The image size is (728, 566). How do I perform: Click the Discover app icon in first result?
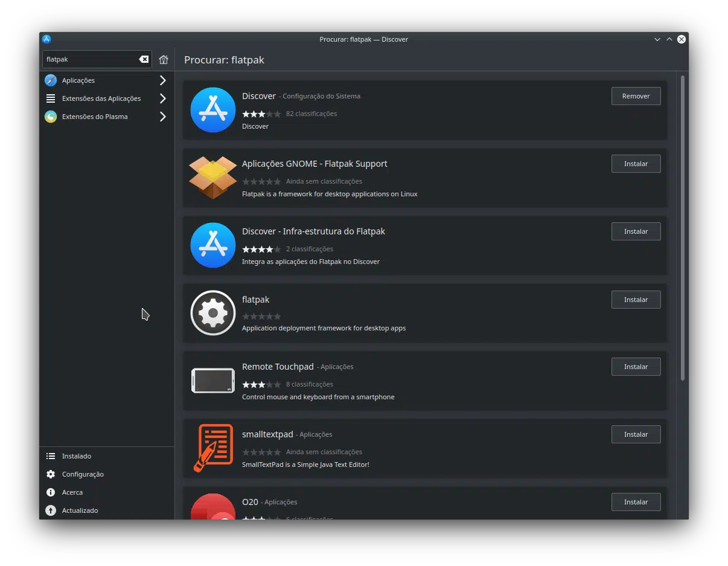[x=212, y=110]
